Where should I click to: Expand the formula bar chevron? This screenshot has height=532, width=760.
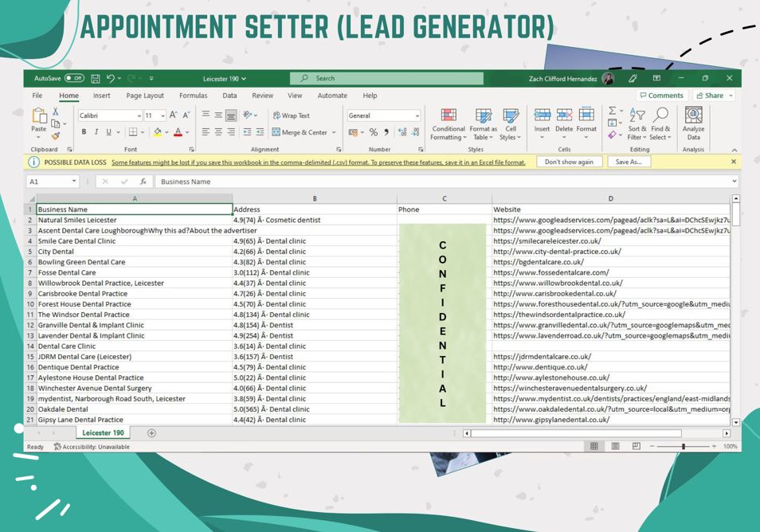click(x=735, y=181)
